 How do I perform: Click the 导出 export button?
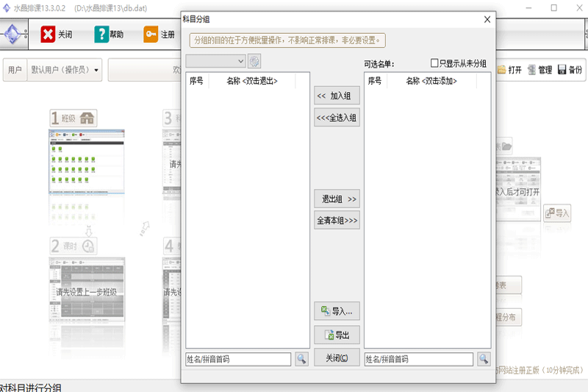(x=337, y=335)
